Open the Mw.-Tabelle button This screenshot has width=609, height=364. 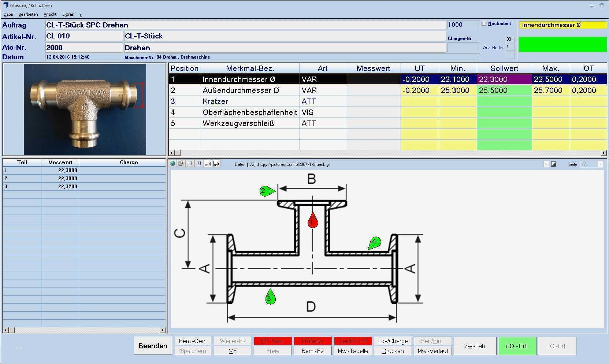pos(353,351)
